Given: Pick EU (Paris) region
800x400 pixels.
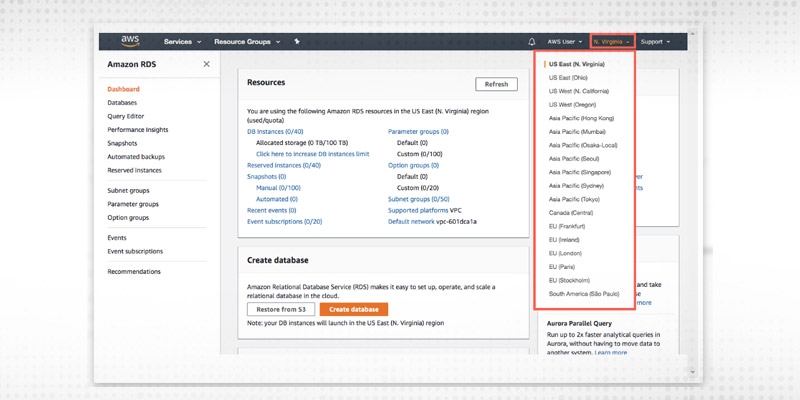Looking at the screenshot, I should [562, 267].
